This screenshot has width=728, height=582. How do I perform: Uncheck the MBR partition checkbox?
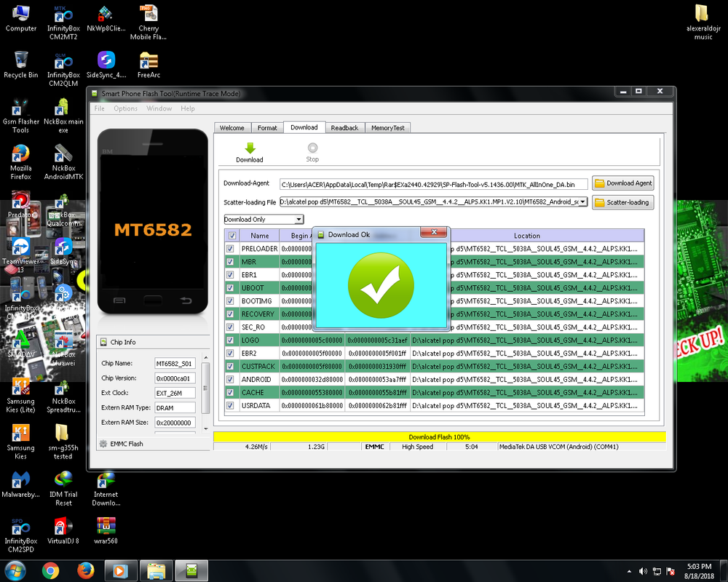pos(230,262)
